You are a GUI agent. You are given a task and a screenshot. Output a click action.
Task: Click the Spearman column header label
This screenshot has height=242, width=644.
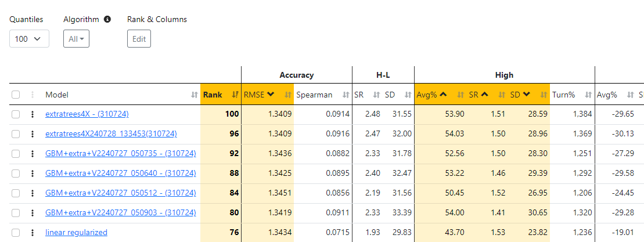pyautogui.click(x=314, y=95)
